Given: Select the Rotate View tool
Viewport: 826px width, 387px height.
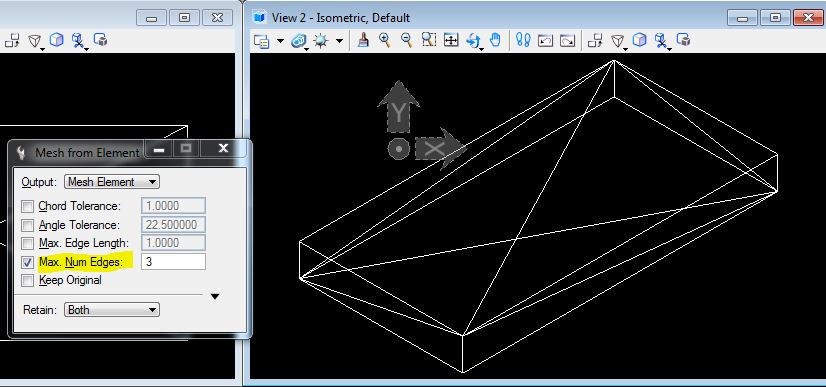Looking at the screenshot, I should point(473,41).
